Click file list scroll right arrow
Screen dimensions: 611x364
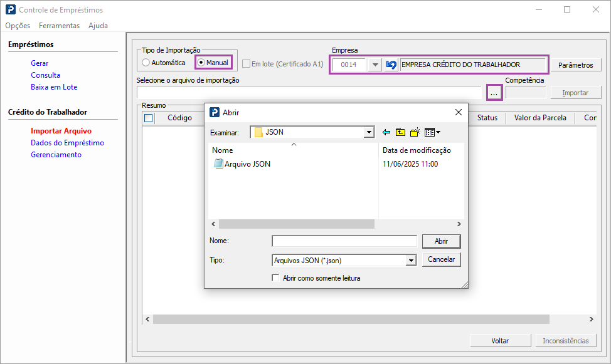(459, 224)
